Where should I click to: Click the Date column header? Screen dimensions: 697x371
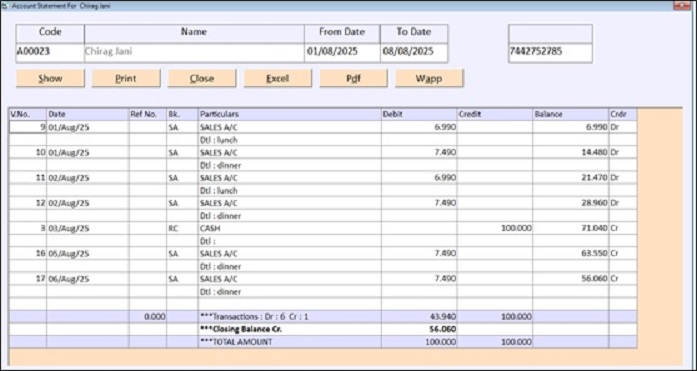point(88,114)
